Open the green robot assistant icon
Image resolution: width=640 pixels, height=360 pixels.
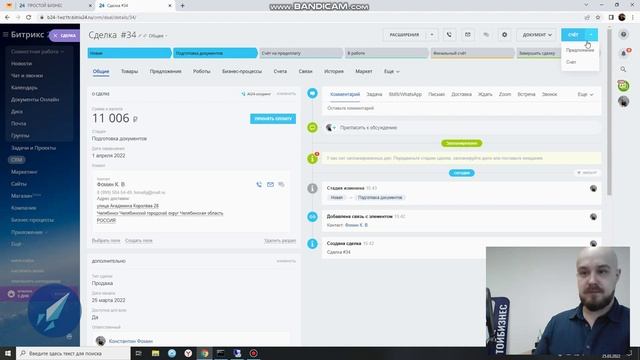[x=623, y=86]
